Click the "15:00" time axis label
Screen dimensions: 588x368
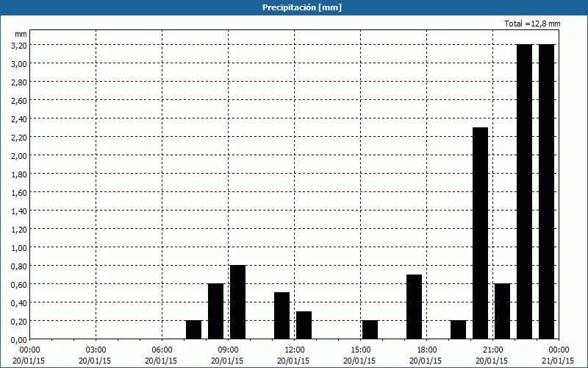pos(361,350)
